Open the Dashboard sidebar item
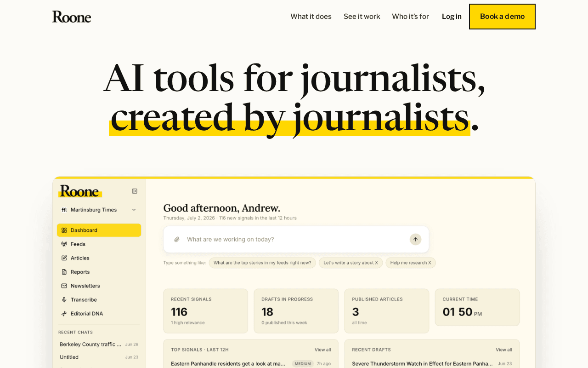The height and width of the screenshot is (368, 588). tap(99, 230)
